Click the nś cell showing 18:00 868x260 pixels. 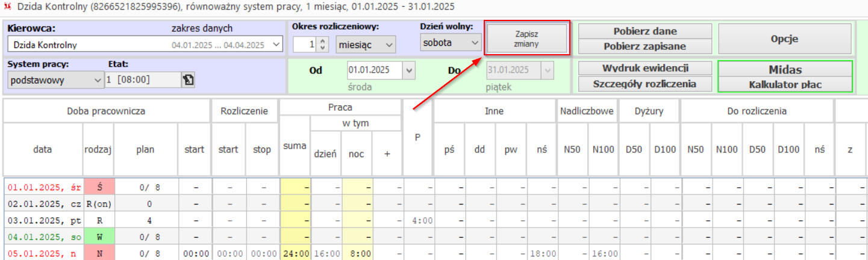click(x=542, y=253)
